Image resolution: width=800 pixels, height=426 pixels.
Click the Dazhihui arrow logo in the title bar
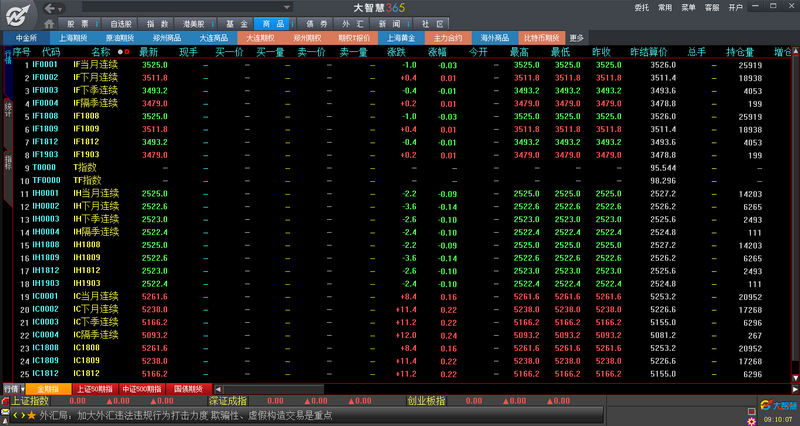tap(17, 15)
